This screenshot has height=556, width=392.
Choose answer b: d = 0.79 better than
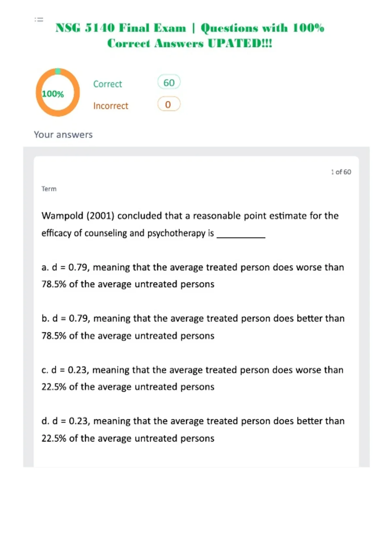[193, 327]
